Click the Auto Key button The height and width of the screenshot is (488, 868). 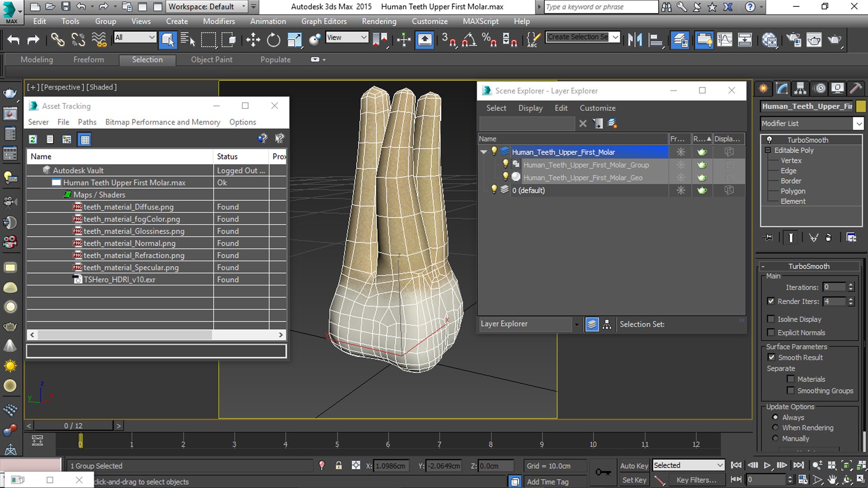pyautogui.click(x=634, y=465)
